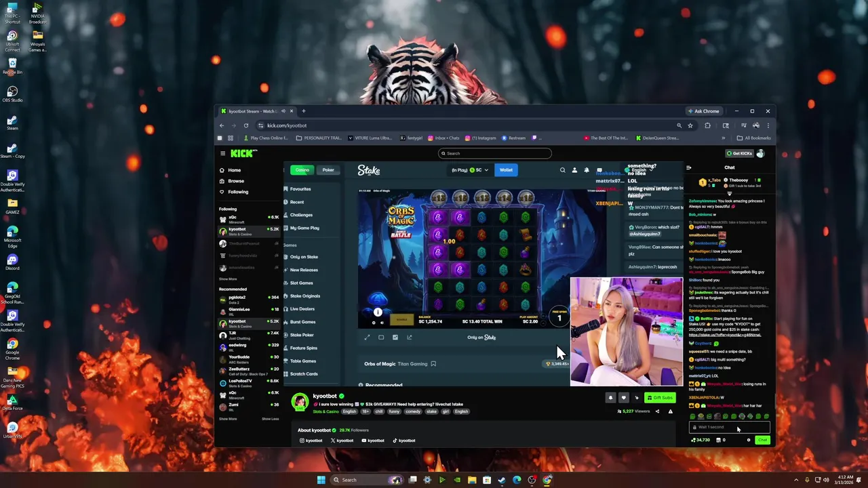Click the slot game info button
Viewport: 868px width, 488px height.
tap(378, 312)
